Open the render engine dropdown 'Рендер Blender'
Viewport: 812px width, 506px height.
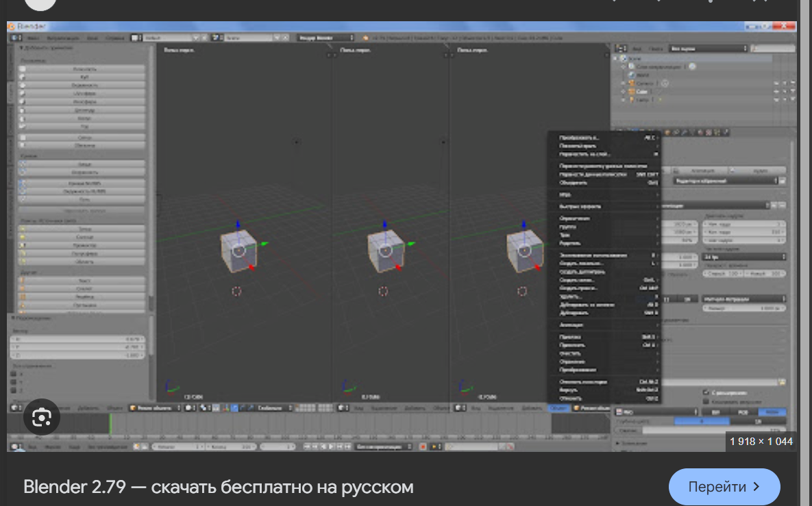[x=325, y=38]
